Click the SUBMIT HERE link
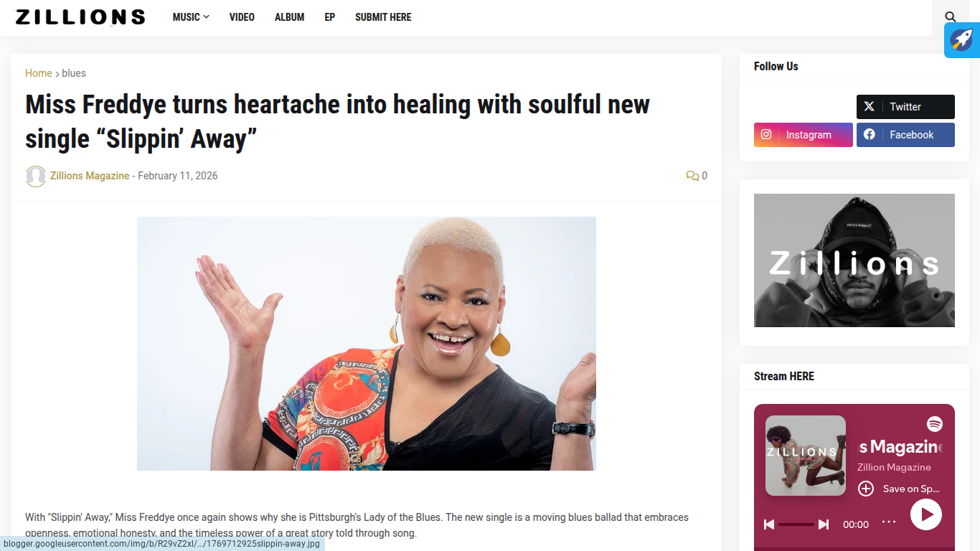 coord(383,17)
